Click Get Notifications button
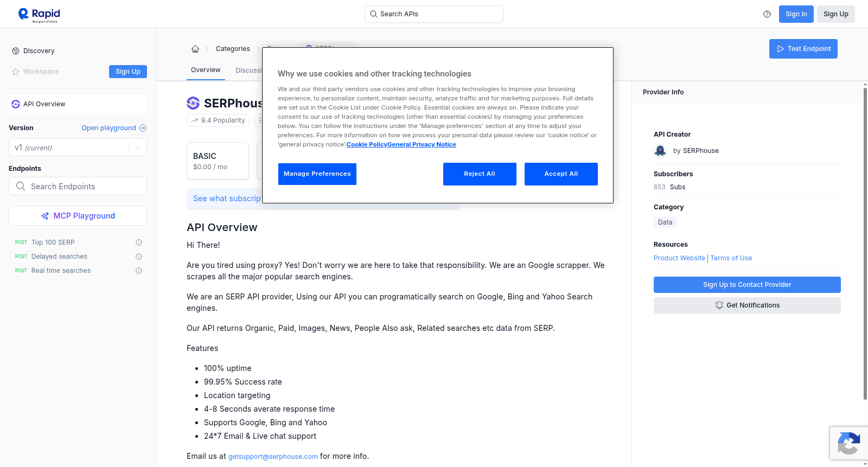Viewport: 868px width, 467px height. pyautogui.click(x=747, y=305)
